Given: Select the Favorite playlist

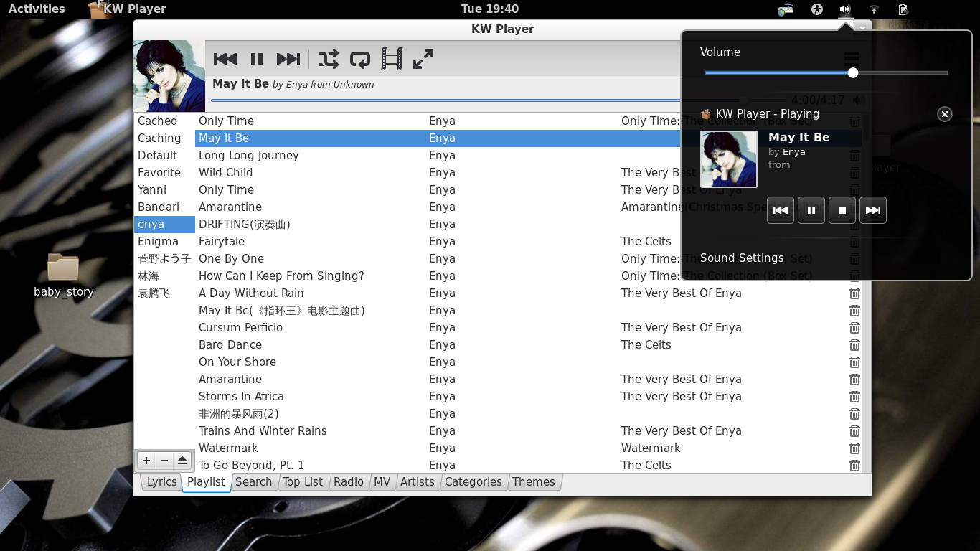Looking at the screenshot, I should point(164,173).
